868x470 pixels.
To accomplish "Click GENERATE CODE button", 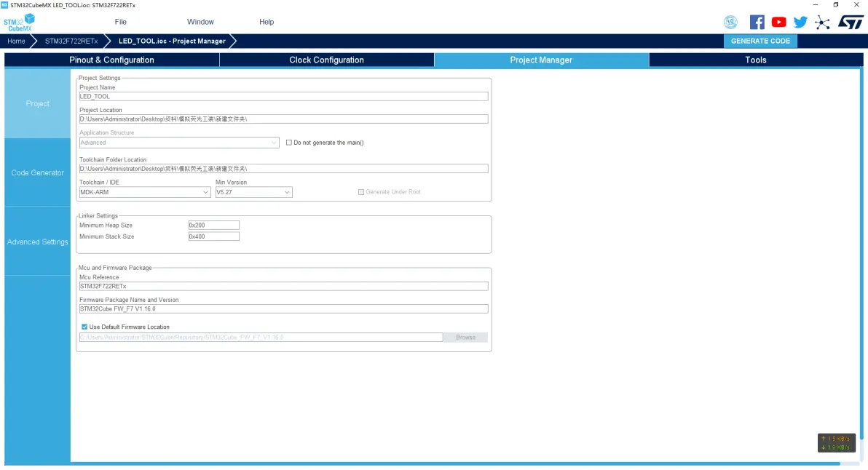I will 760,41.
